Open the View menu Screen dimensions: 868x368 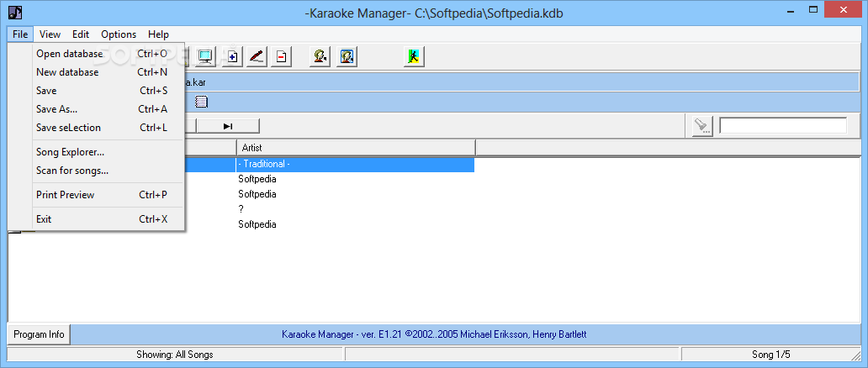pyautogui.click(x=50, y=34)
